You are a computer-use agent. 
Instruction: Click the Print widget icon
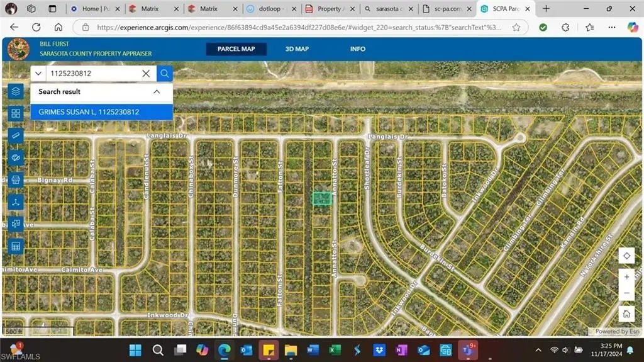point(16,179)
